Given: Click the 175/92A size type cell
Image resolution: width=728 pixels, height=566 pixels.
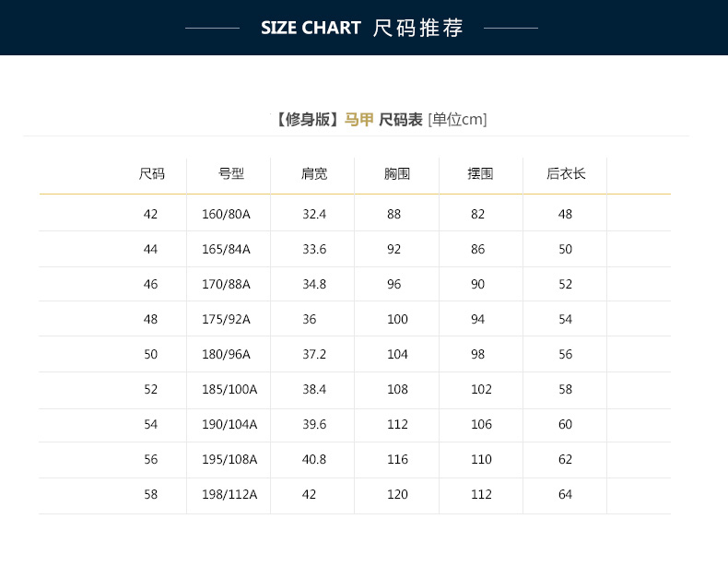Looking at the screenshot, I should point(226,320).
